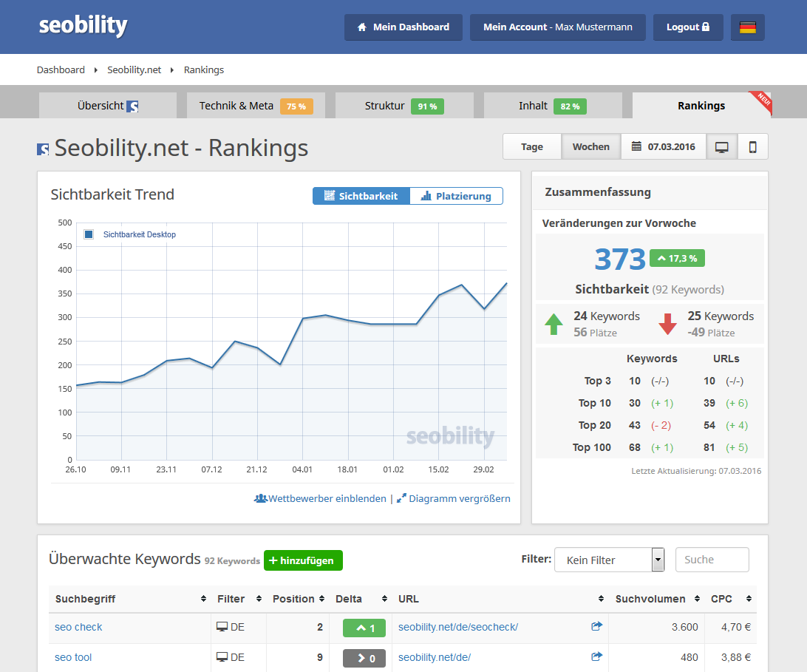Select the Sichtbarkeit chart toggle
Image resolution: width=807 pixels, height=672 pixels.
[x=361, y=196]
